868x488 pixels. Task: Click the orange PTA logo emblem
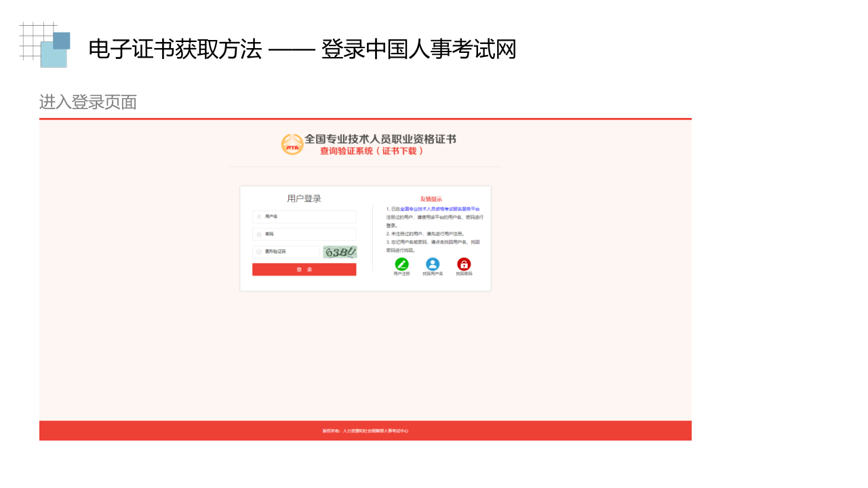[x=292, y=144]
